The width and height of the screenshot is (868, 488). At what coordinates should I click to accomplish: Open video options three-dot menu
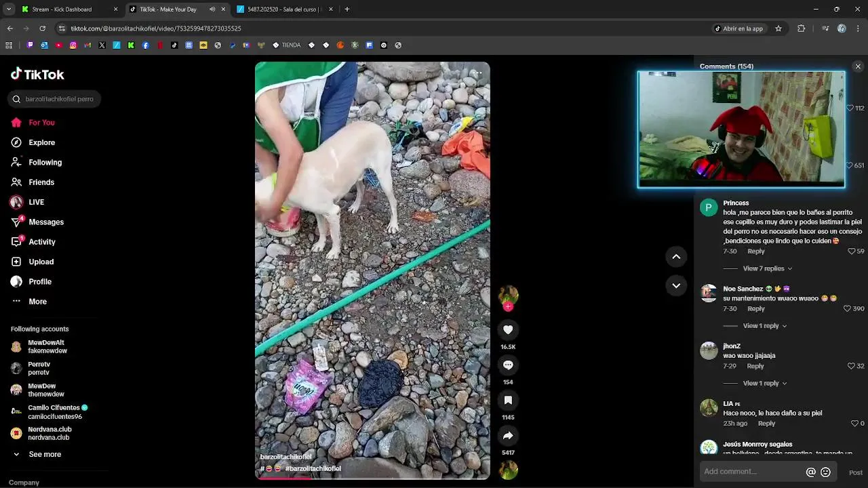pyautogui.click(x=478, y=73)
